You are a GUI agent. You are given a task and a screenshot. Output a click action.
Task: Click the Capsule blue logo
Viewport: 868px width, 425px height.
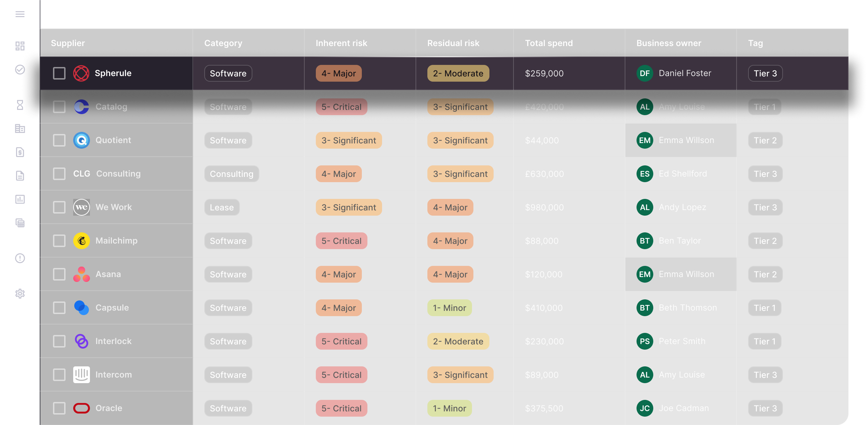[x=81, y=308]
